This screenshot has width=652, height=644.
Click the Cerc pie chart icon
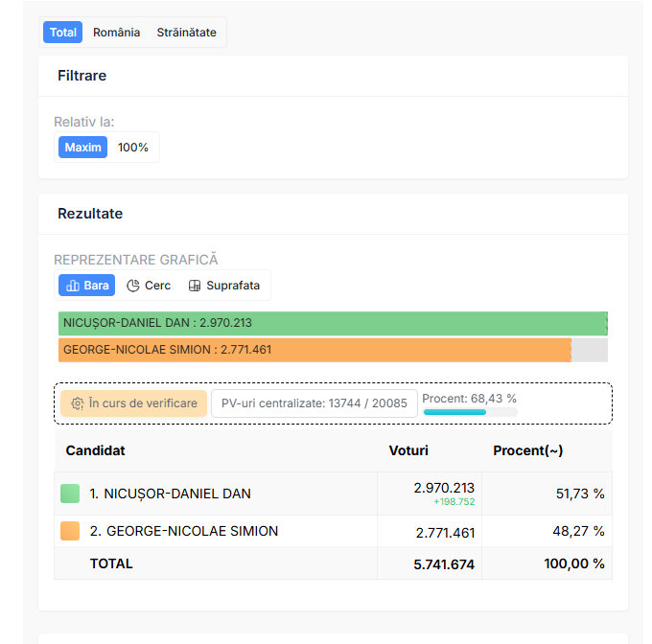[133, 286]
